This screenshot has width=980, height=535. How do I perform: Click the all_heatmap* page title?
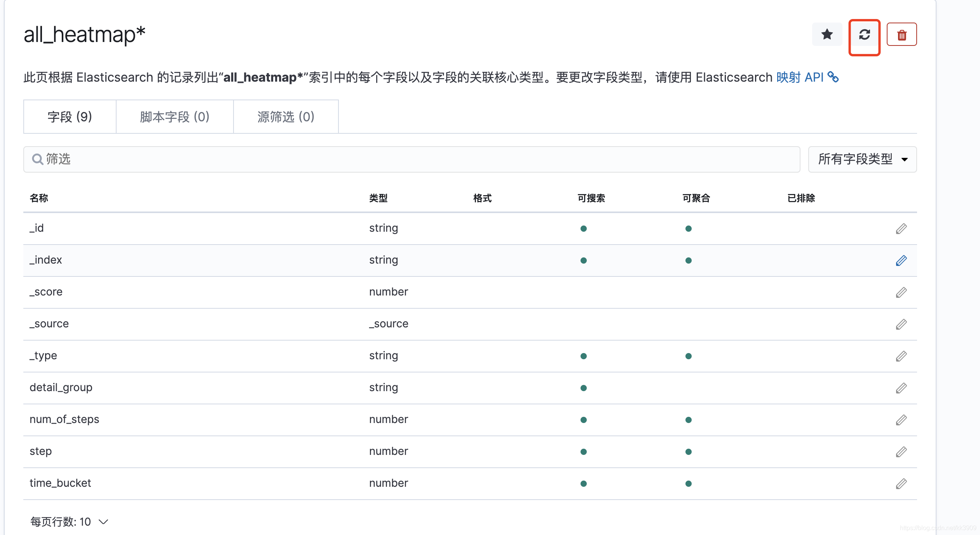tap(84, 35)
